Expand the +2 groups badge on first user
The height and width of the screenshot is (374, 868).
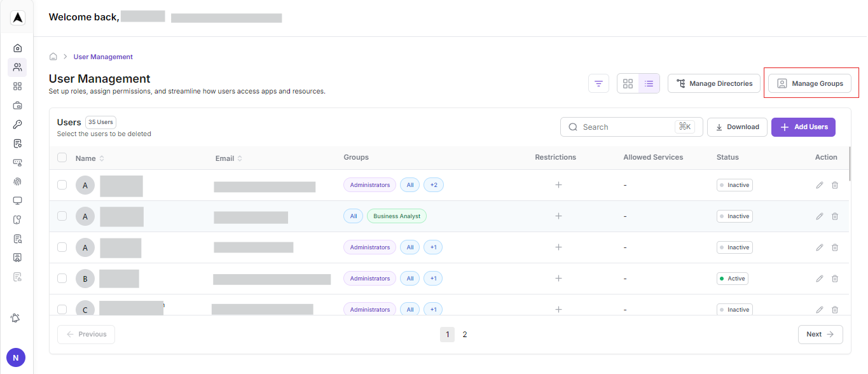click(432, 184)
